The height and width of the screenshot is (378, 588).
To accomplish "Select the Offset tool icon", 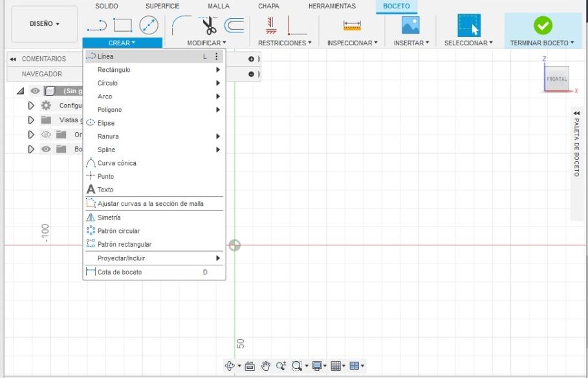I will (234, 25).
